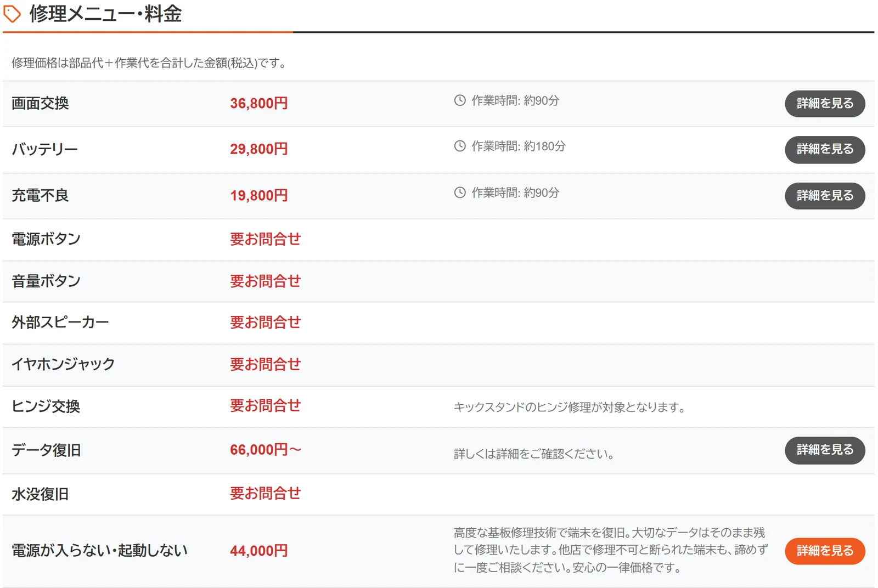878x588 pixels.
Task: Open 詳細を見る for 充電不良
Action: tap(825, 196)
